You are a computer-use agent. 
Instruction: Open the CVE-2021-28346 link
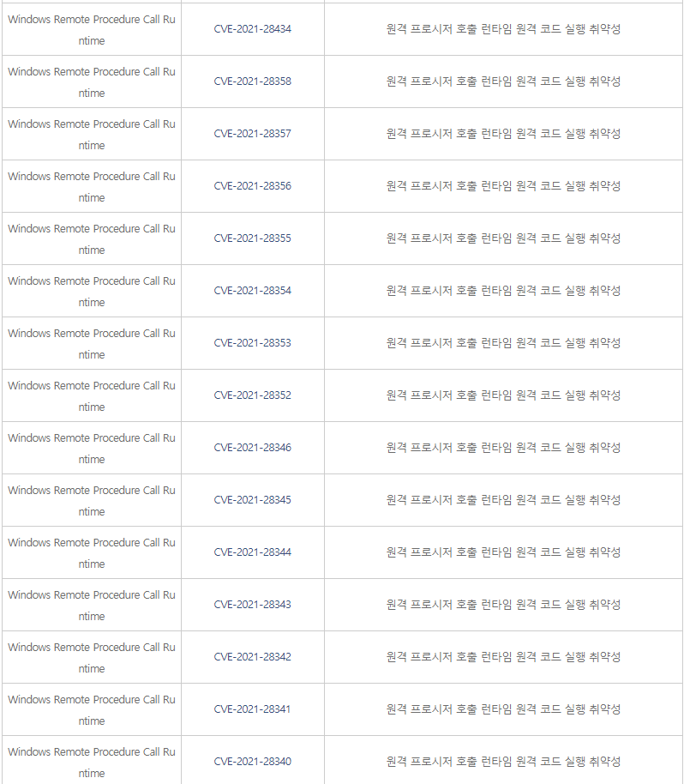click(252, 448)
